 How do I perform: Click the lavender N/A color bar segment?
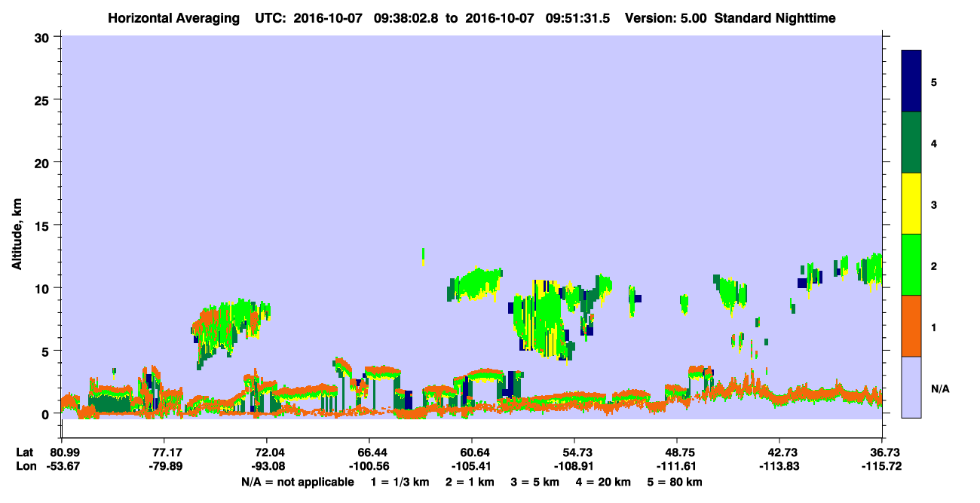pos(911,387)
